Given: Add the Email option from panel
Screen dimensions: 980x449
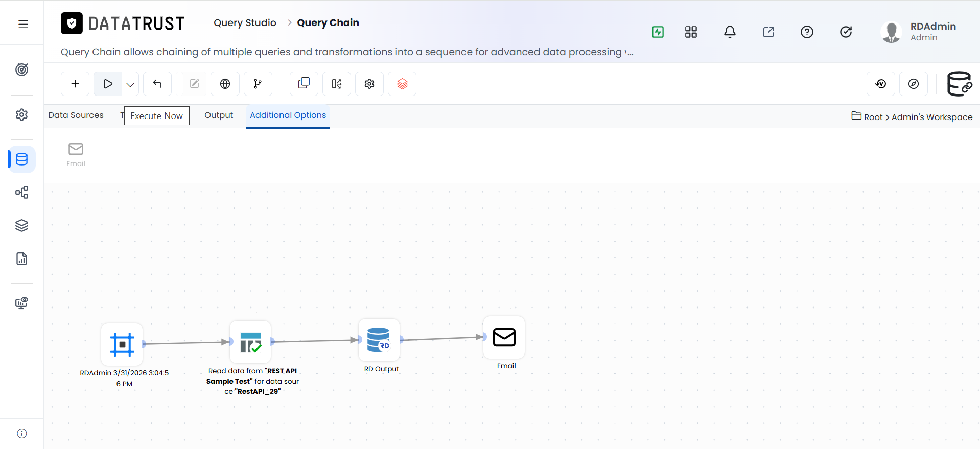Looking at the screenshot, I should 76,154.
